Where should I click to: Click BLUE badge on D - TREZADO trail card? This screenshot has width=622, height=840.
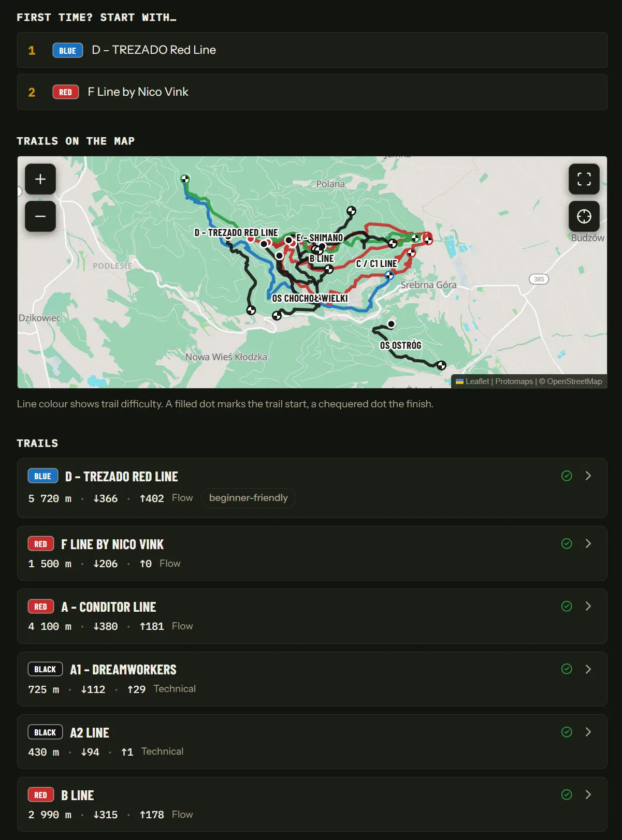click(42, 476)
